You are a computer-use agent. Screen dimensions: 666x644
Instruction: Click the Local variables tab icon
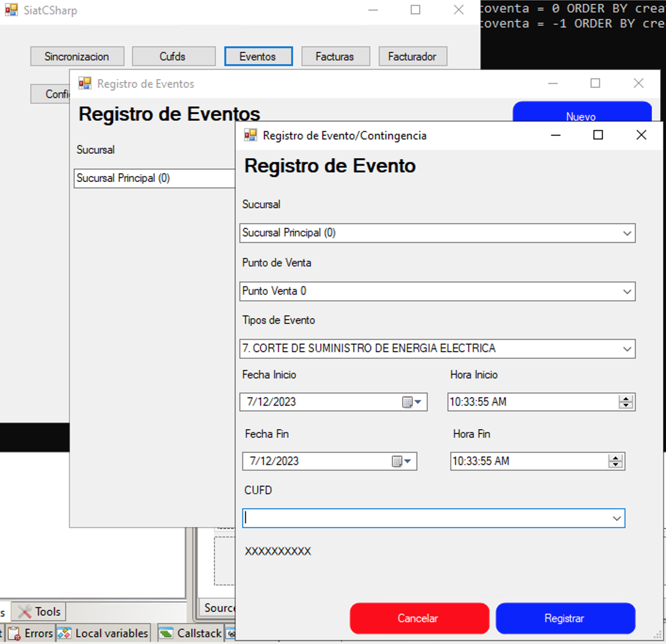click(65, 634)
